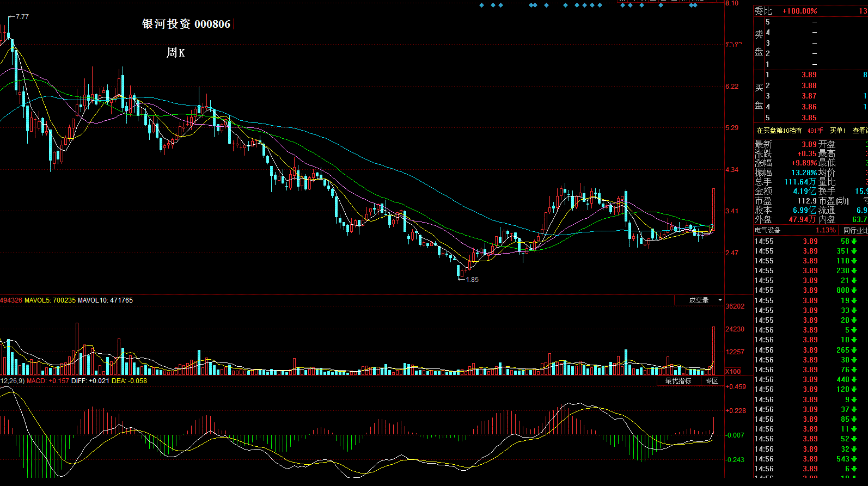Screen dimensions: 868x486
Task: Click the 振幅 value 13.28%
Action: click(x=804, y=173)
